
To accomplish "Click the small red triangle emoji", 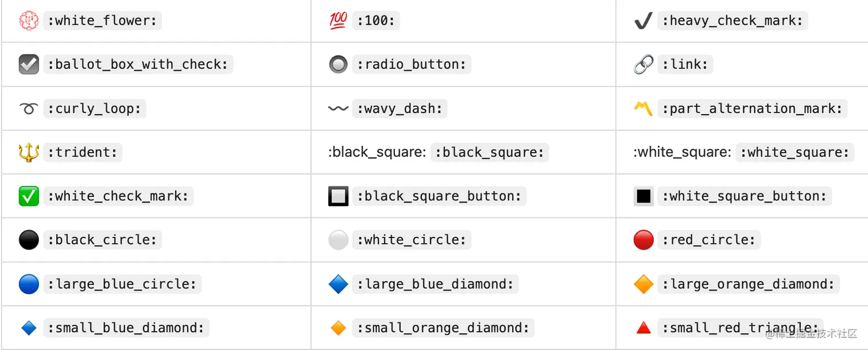I will click(x=643, y=328).
